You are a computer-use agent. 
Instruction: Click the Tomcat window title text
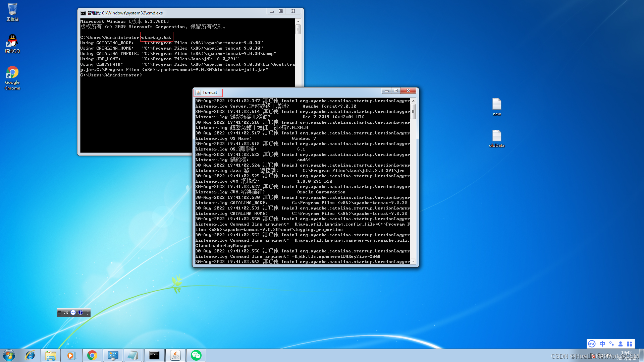click(x=210, y=93)
